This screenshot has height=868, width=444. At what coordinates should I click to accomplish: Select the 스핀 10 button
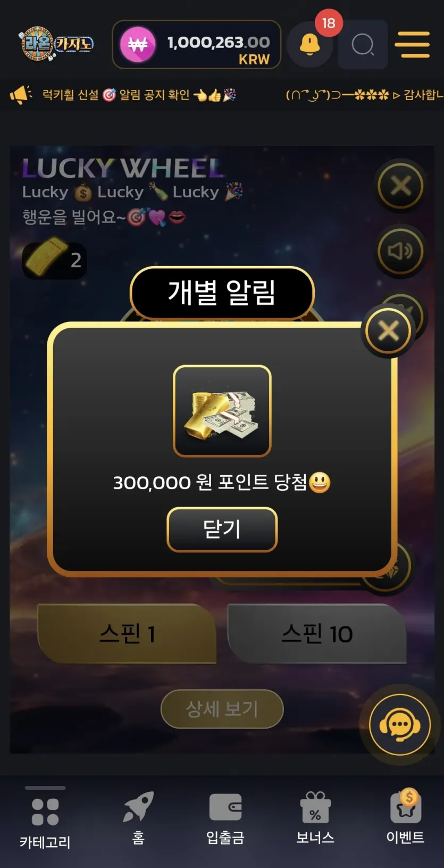[317, 634]
